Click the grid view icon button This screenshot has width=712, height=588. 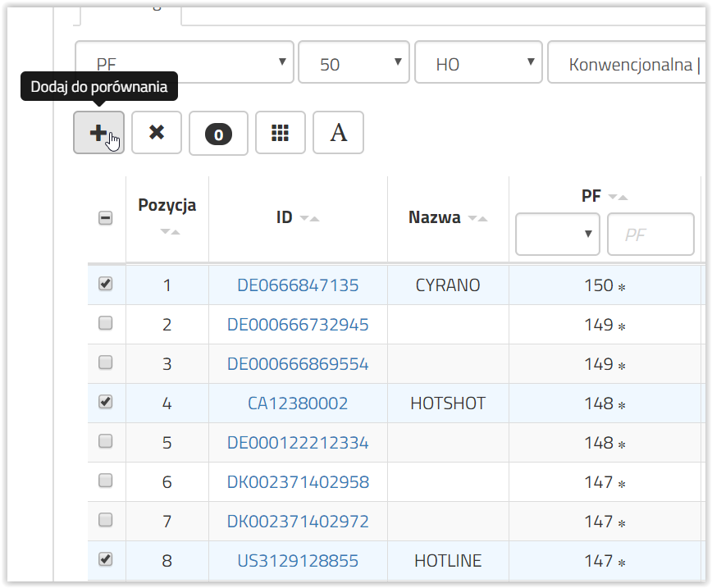click(281, 133)
